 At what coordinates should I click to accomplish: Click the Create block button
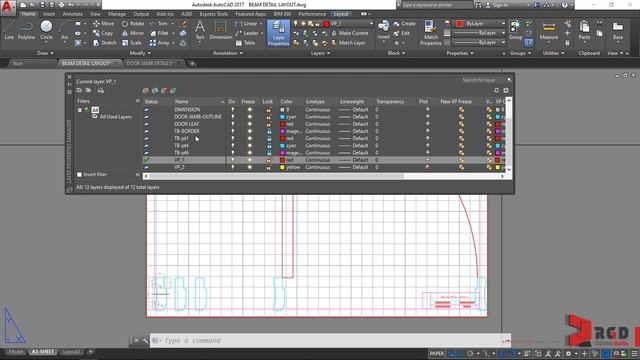tap(404, 24)
